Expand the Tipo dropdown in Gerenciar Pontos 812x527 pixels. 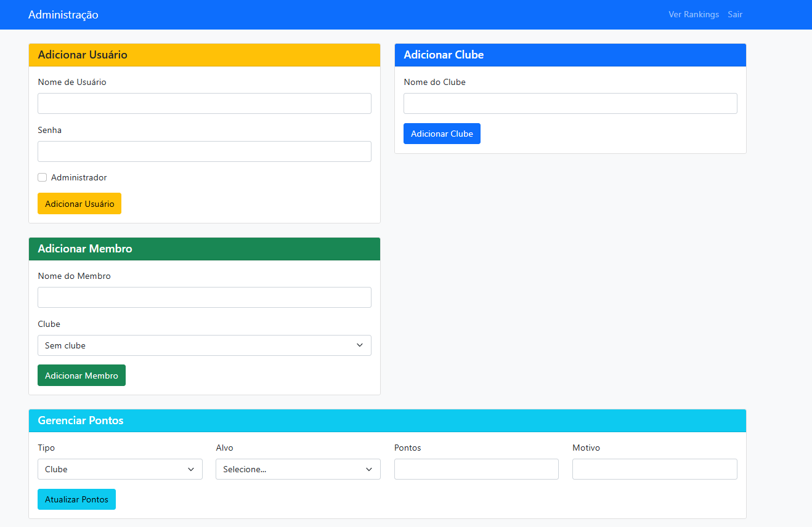(120, 469)
